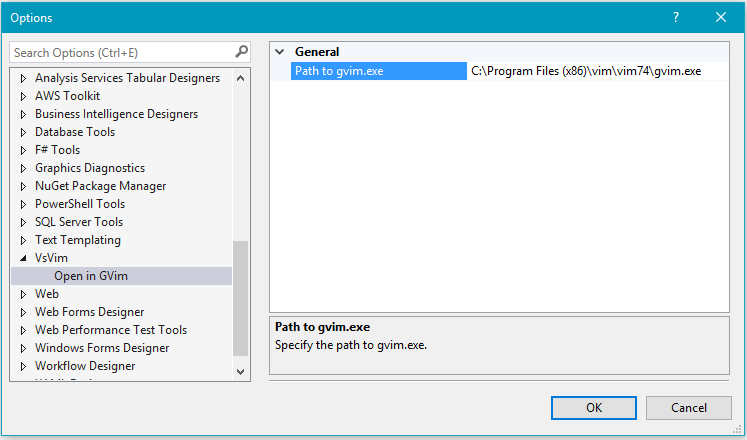Expand Web Performance Test Tools arrow
This screenshot has height=440, width=747.
tap(23, 330)
